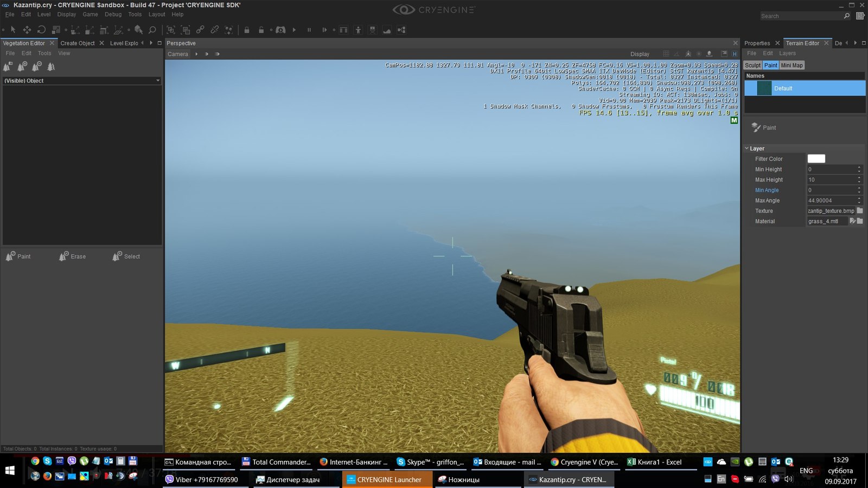
Task: Collapse the Layer section
Action: coord(746,148)
